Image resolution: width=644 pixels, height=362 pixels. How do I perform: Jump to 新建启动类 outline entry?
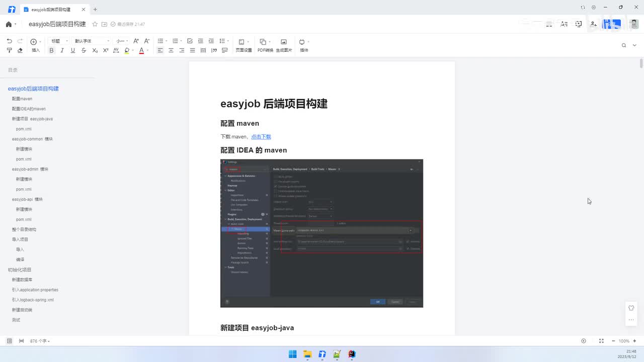[22, 310]
